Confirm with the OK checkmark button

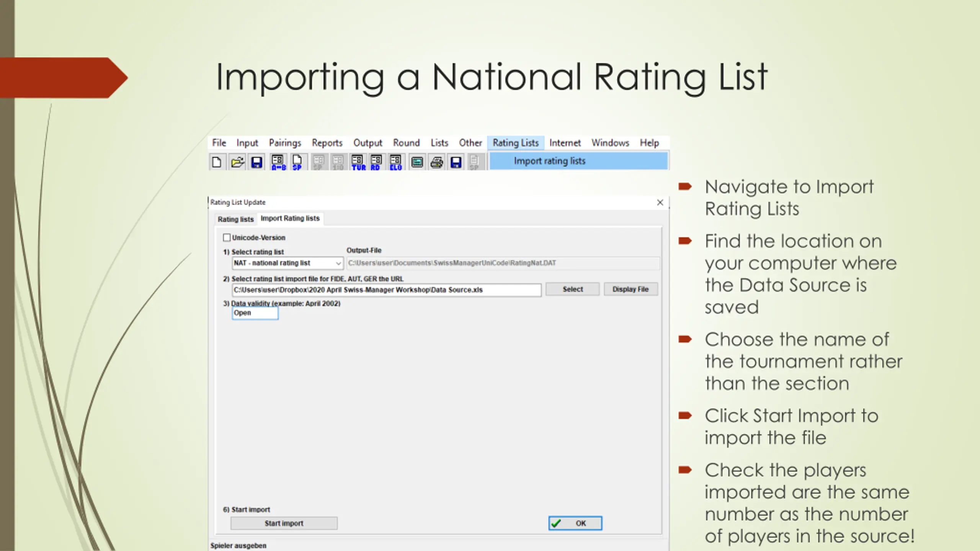pos(575,523)
